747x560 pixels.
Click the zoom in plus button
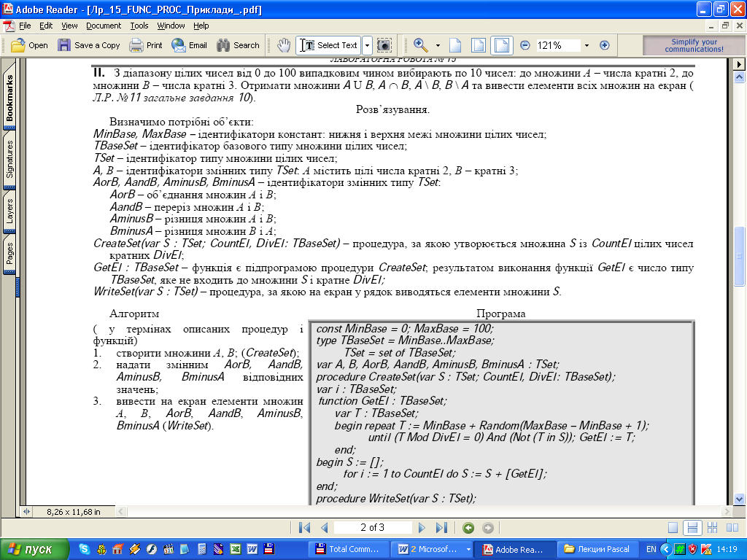click(x=605, y=45)
